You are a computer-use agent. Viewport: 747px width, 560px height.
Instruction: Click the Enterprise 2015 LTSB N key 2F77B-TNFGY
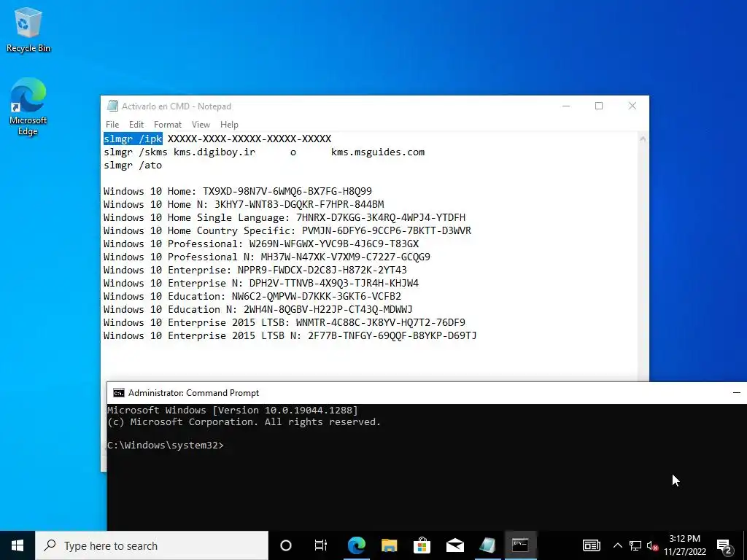[392, 335]
